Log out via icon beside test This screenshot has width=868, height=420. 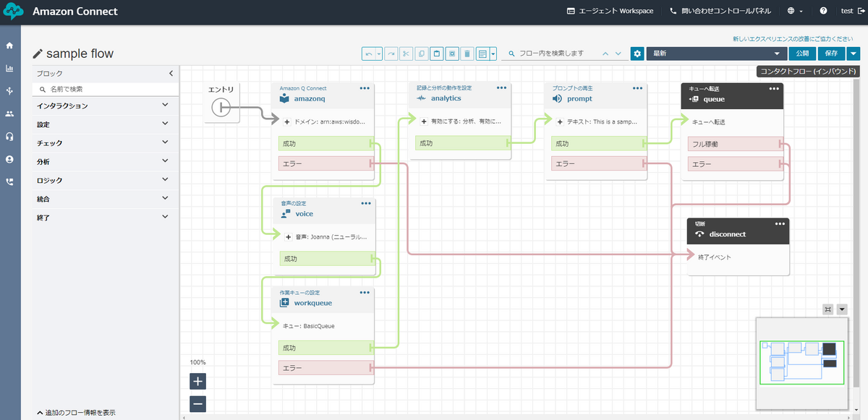(861, 12)
